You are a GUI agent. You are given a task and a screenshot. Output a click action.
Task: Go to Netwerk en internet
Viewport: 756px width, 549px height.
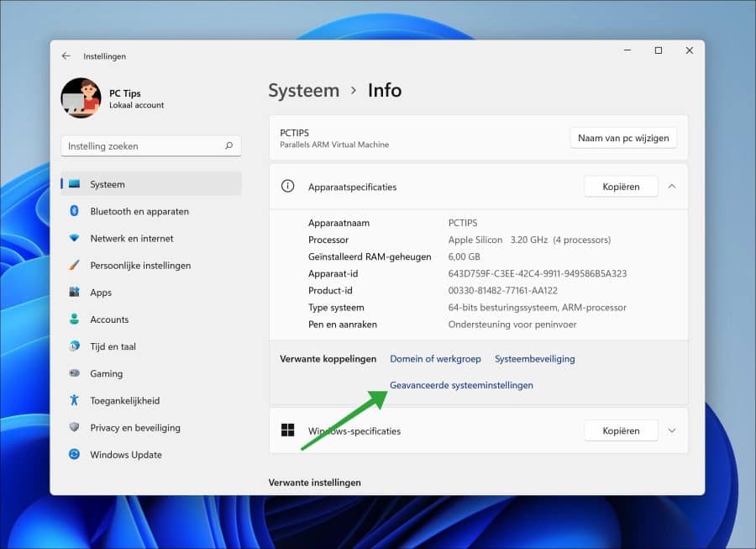(x=151, y=238)
